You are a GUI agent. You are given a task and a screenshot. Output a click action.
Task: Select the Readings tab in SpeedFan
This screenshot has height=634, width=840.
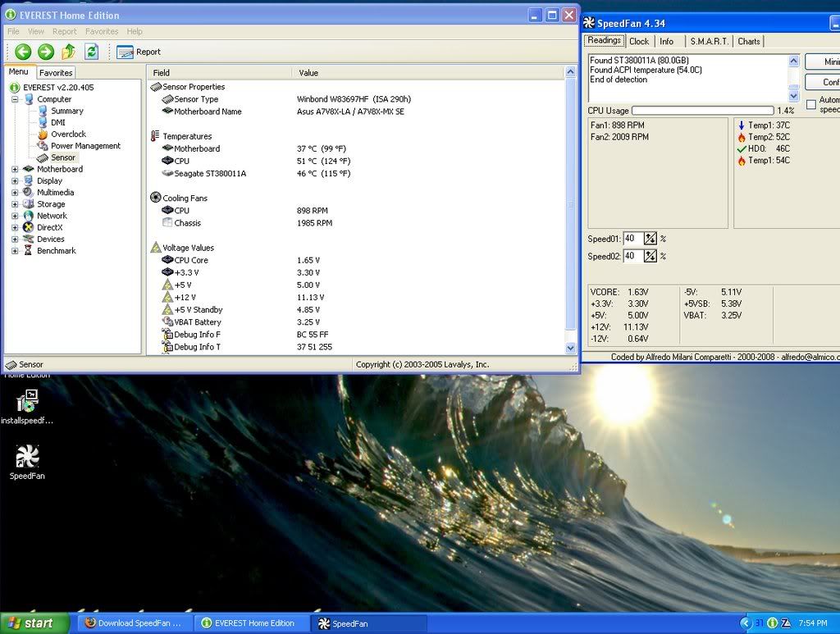coord(604,40)
